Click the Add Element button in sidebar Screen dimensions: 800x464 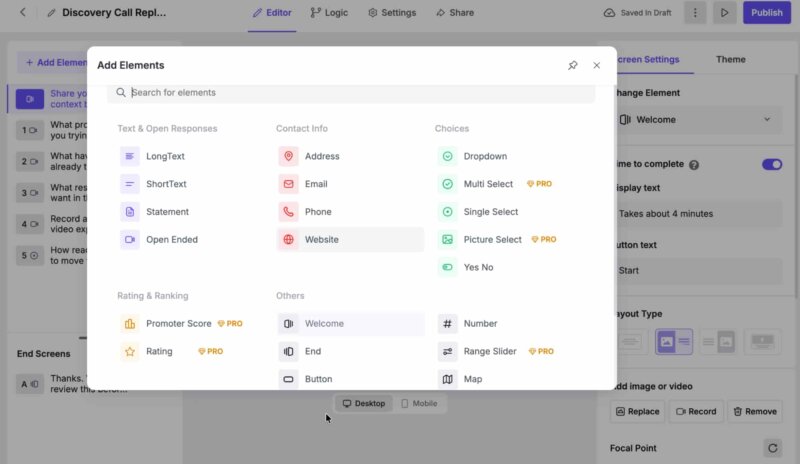(x=53, y=62)
